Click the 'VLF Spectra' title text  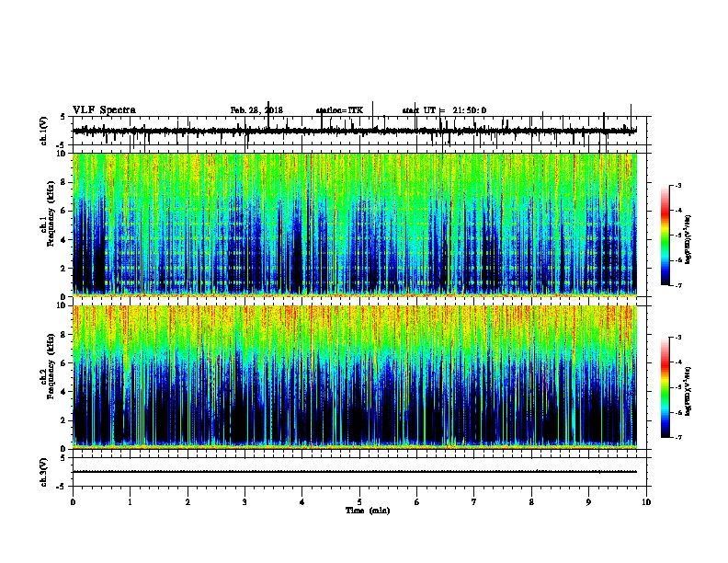tap(104, 110)
